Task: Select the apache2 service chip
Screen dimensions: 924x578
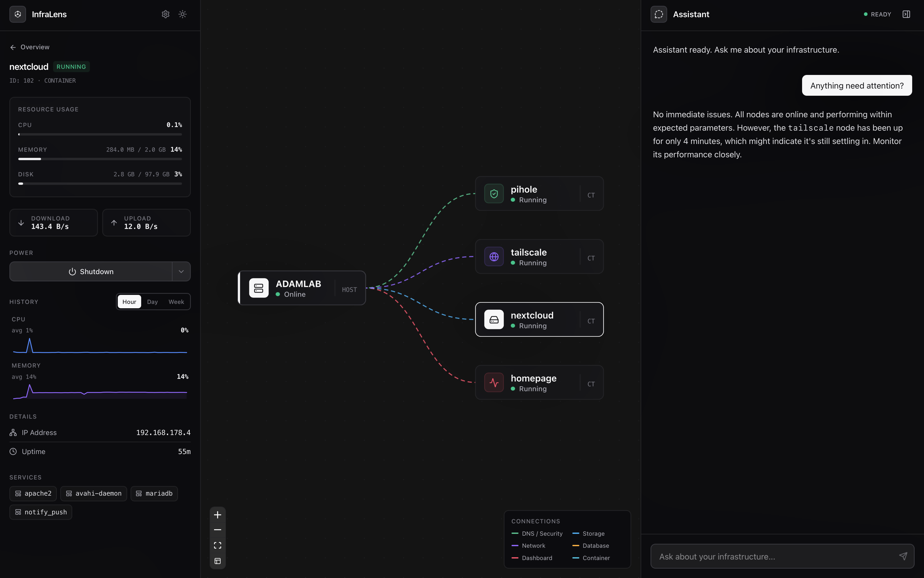Action: pos(33,494)
